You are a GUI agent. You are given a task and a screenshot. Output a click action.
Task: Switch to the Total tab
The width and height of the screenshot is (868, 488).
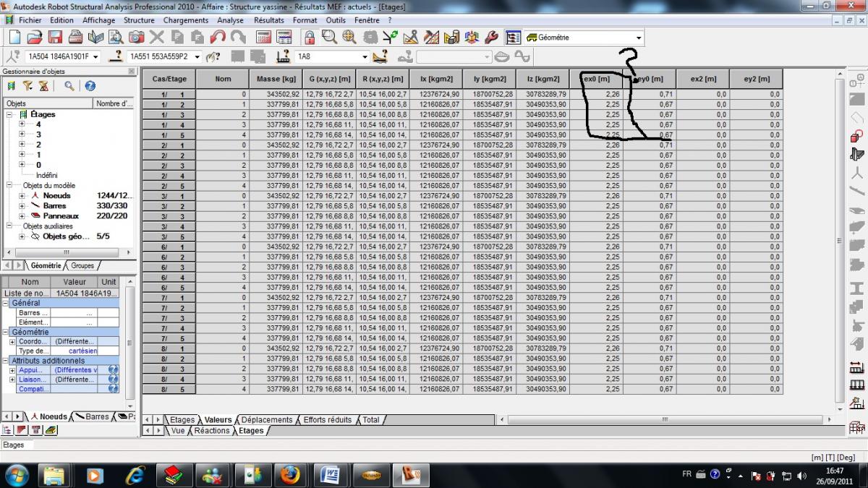coord(371,419)
